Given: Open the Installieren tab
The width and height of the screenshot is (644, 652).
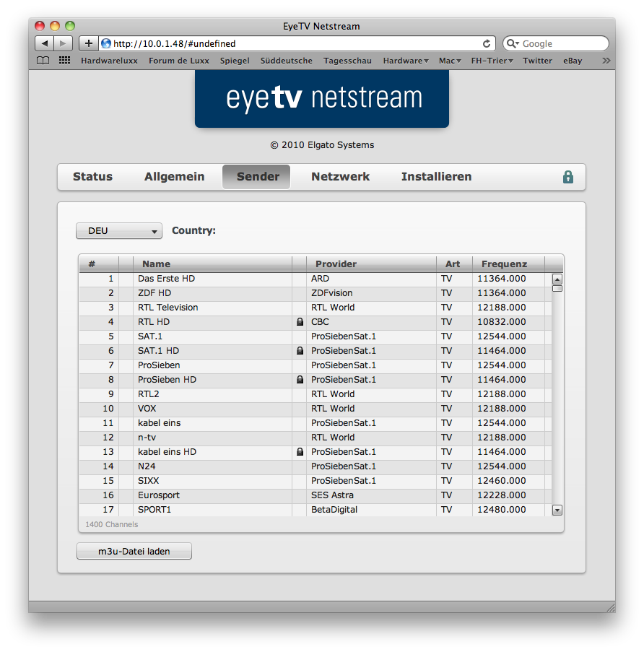Looking at the screenshot, I should point(436,177).
